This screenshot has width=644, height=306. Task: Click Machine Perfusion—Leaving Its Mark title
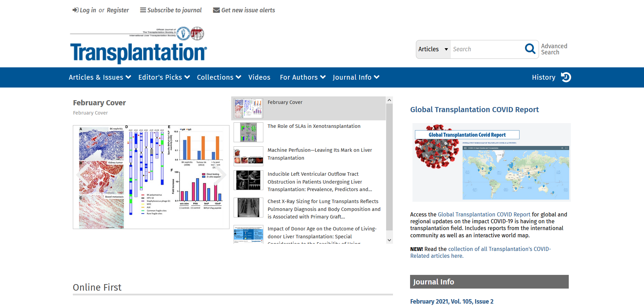coord(320,154)
